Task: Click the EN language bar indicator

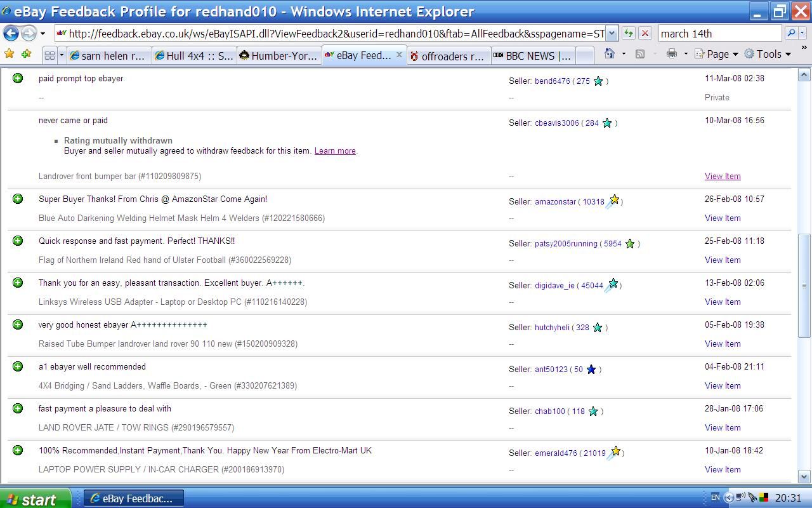Action: [x=715, y=498]
